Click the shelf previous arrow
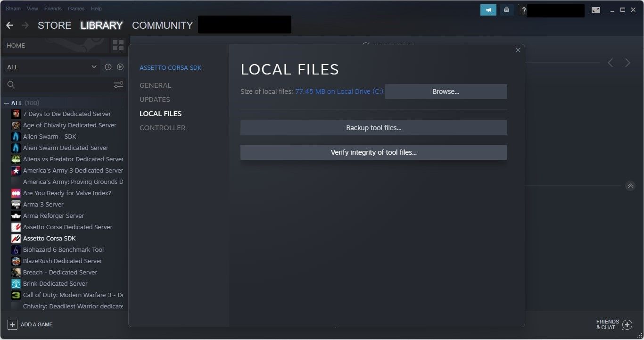 pos(611,63)
